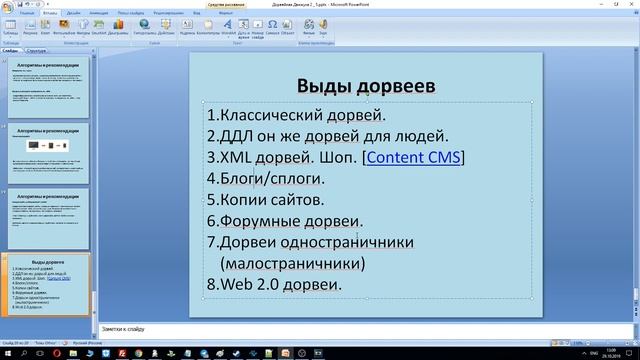Viewport: 640px width, 360px height.
Task: Switch to the Структура outline pane tab
Action: [36, 51]
